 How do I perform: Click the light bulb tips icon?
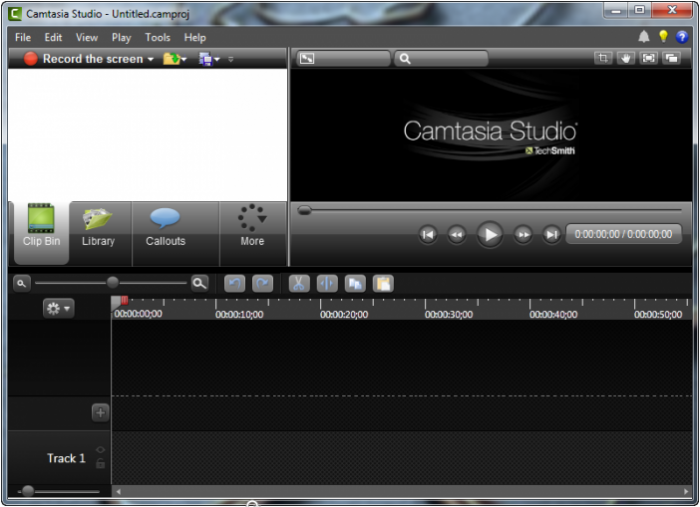[663, 37]
